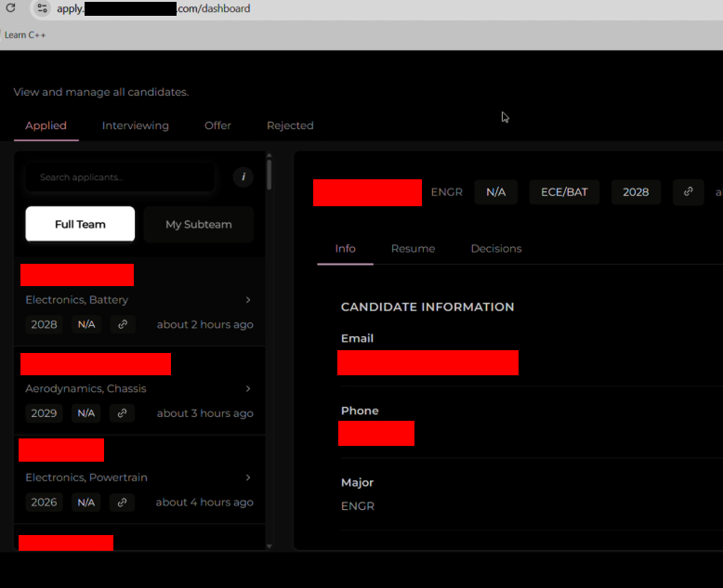Screen dimensions: 723x588
Task: Switch to My Subteam filter
Action: (199, 225)
